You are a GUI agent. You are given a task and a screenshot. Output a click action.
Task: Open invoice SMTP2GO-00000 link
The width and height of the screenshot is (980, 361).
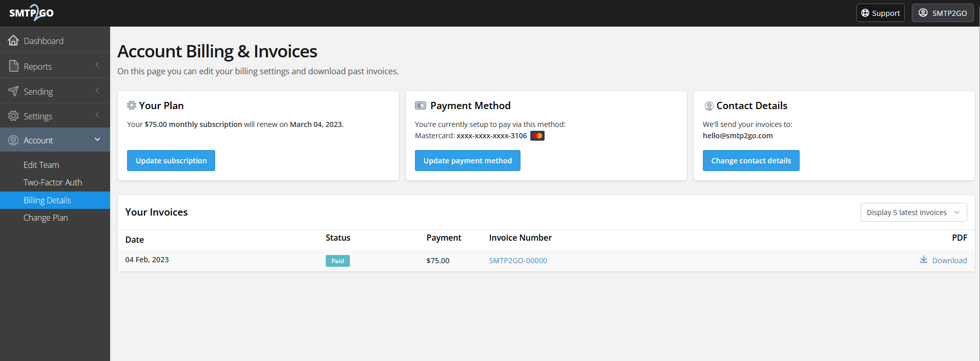coord(518,261)
